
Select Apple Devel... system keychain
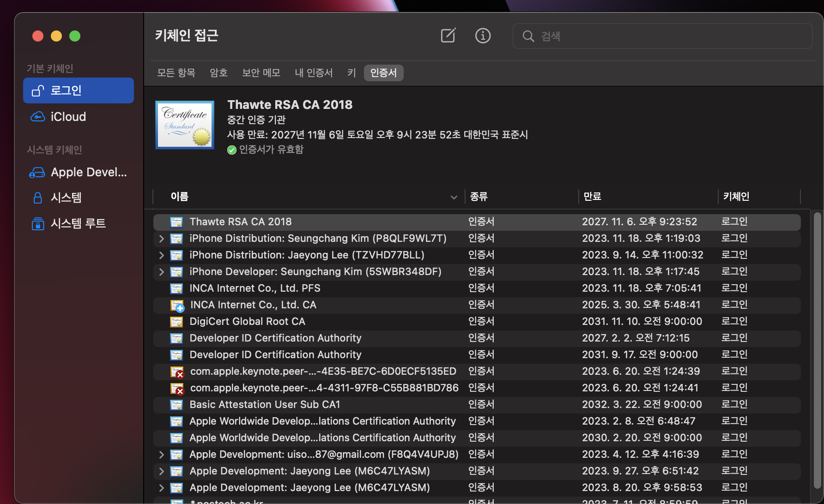[x=79, y=172]
